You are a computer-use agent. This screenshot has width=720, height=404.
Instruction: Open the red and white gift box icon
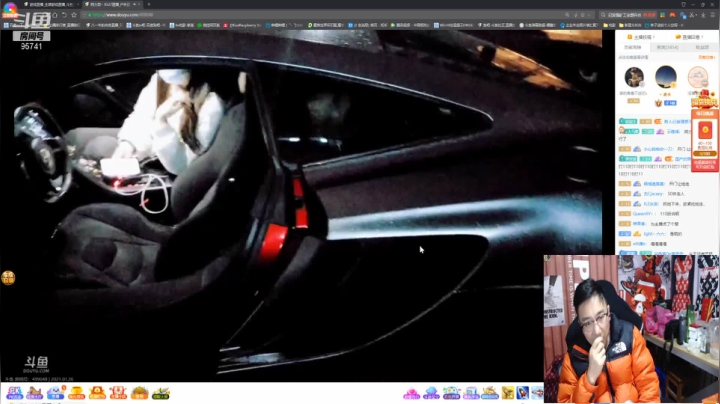pos(118,393)
